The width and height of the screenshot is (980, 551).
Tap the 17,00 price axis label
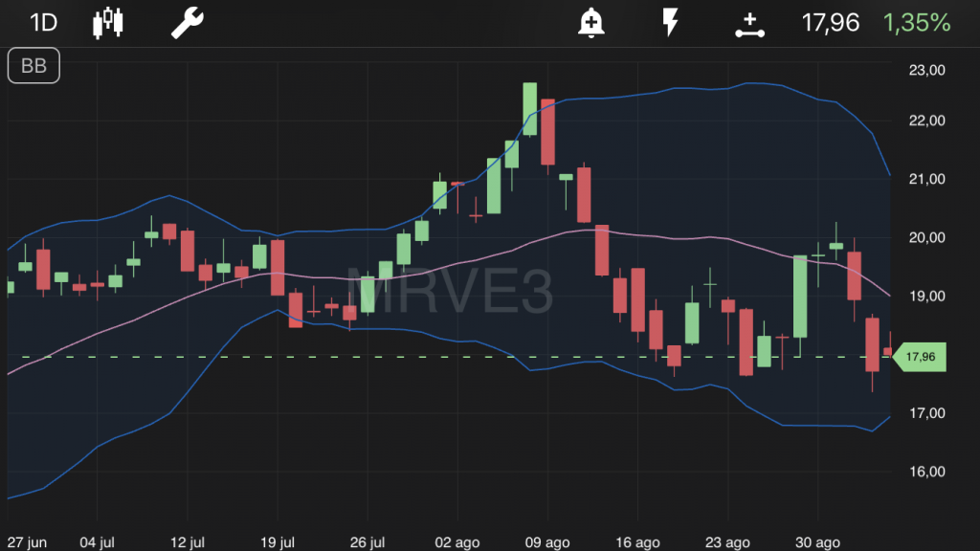pos(926,413)
